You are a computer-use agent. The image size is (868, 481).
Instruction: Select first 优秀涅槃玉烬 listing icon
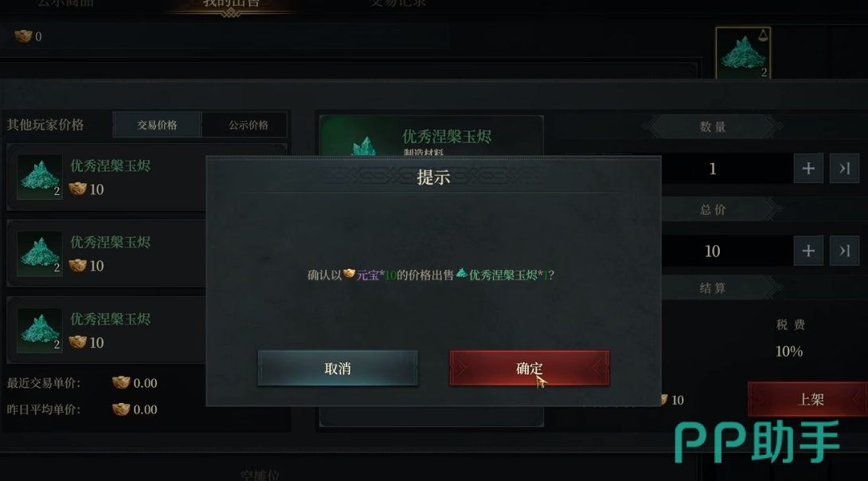tap(39, 177)
